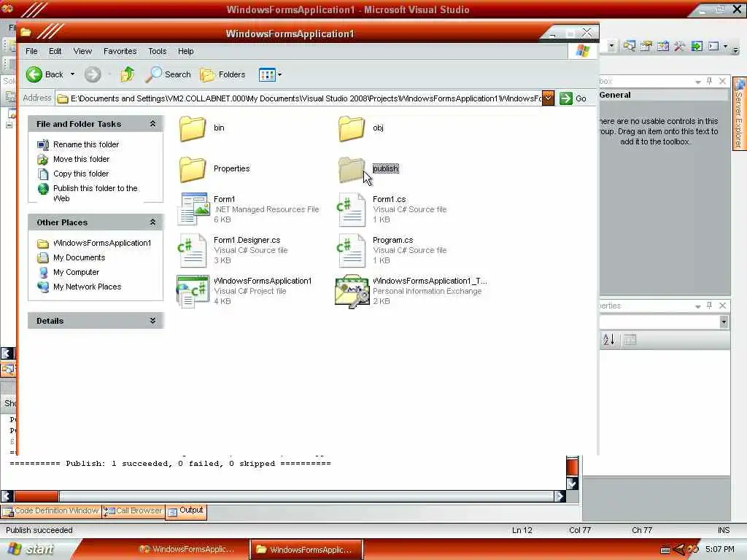
Task: Click the green Go arrow button
Action: click(x=566, y=98)
